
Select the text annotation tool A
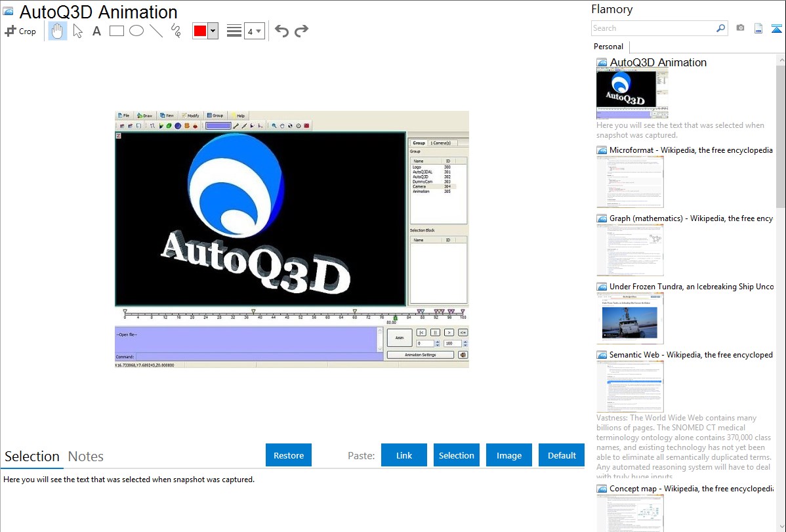coord(96,31)
